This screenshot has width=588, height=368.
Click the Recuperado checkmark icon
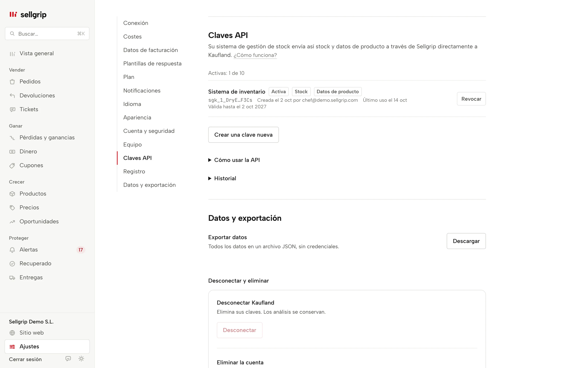12,264
